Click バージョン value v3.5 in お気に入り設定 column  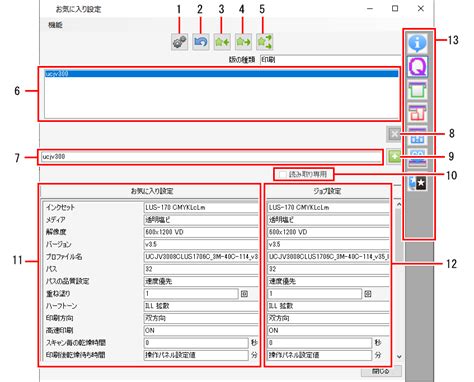point(201,244)
